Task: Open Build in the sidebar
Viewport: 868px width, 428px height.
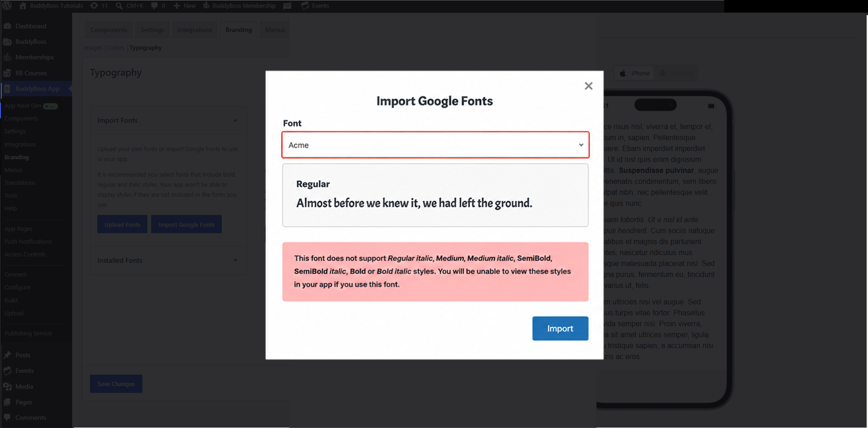Action: [x=11, y=300]
